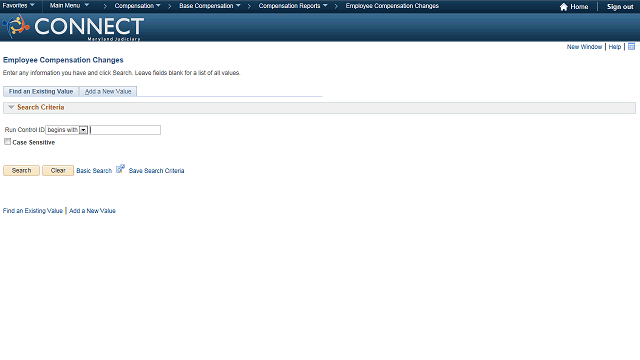Toggle the Case Sensitive checkbox
The image size is (640, 360).
pos(7,142)
